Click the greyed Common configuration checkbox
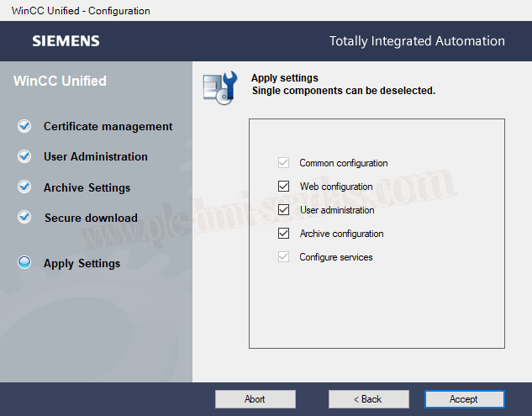Image resolution: width=532 pixels, height=416 pixels. click(x=283, y=163)
